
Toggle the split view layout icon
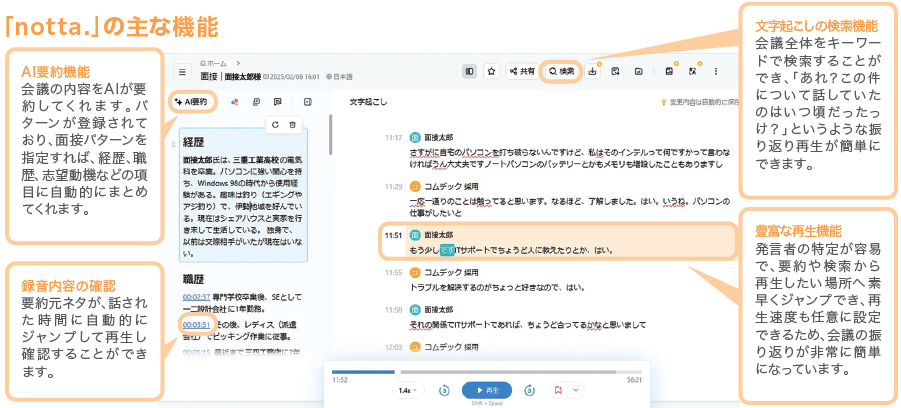[x=469, y=71]
